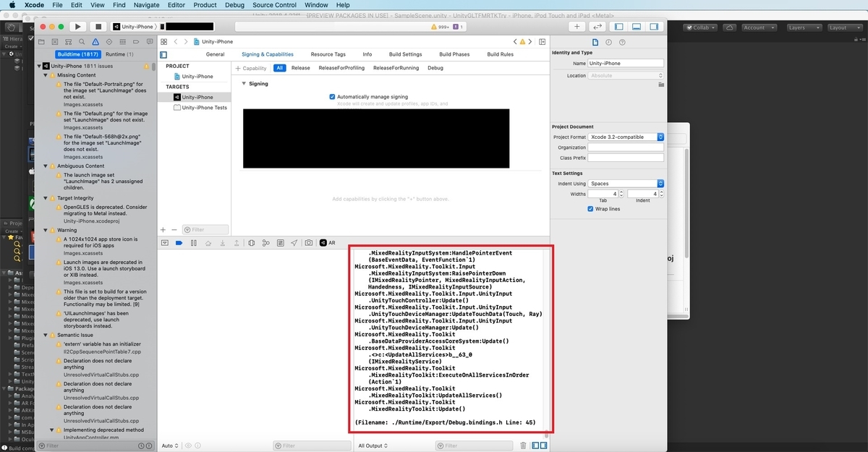Collapse the Semantic Issue group

[46, 336]
